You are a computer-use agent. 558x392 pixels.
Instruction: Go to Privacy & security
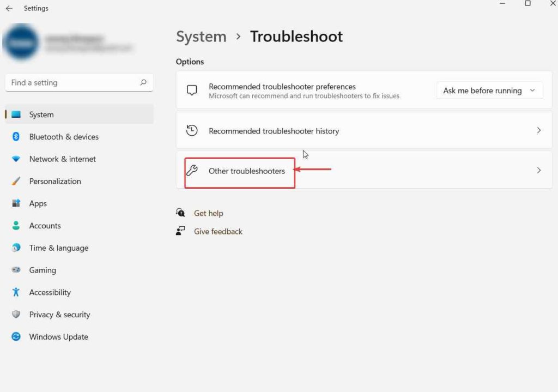coord(79,315)
